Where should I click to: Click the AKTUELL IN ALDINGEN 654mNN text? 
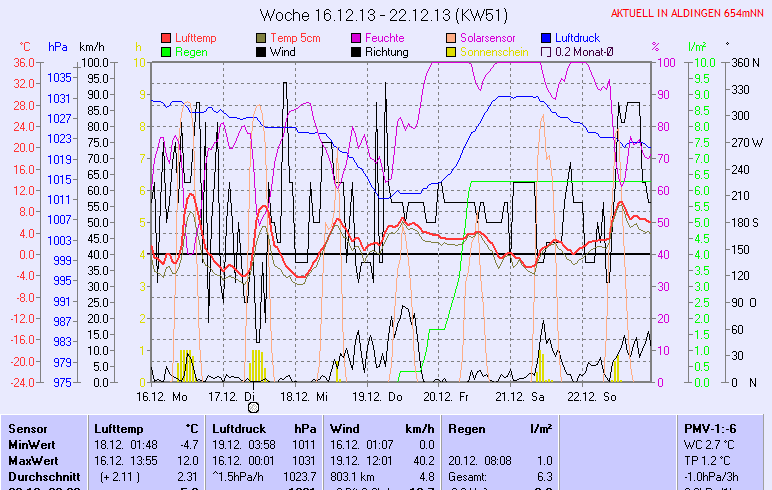click(689, 14)
